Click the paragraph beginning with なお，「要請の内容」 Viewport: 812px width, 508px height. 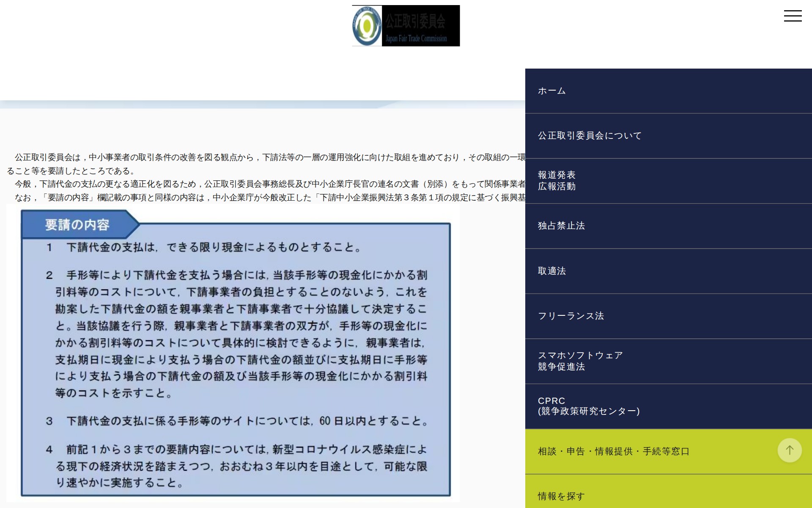(266, 198)
